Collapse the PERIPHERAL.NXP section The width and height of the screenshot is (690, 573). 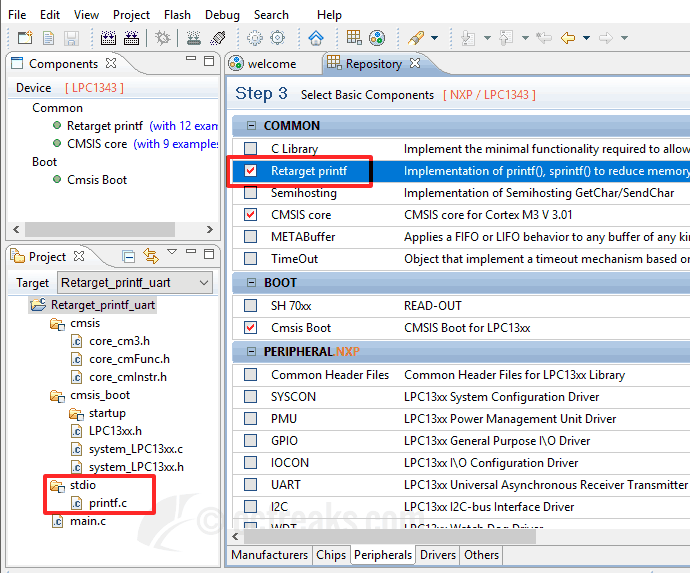click(x=251, y=352)
